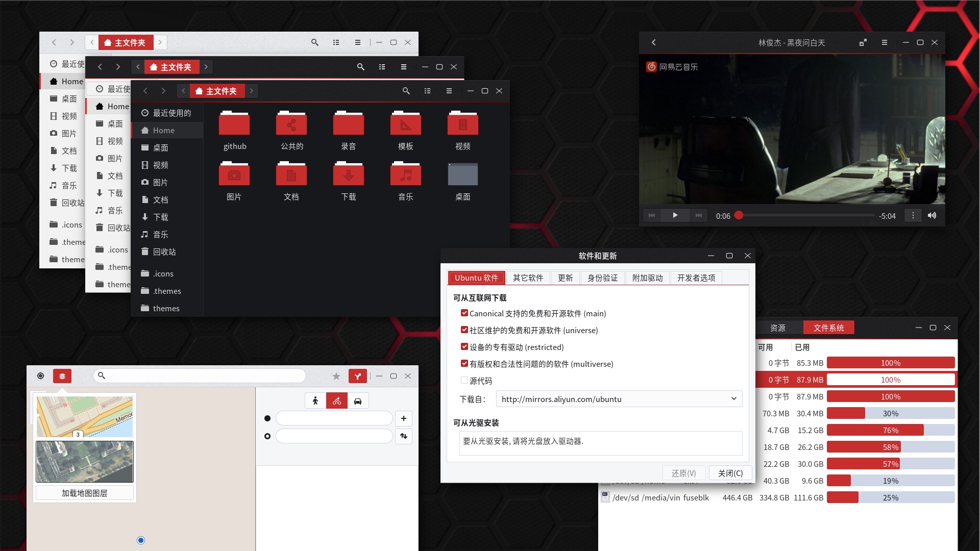980x551 pixels.
Task: Open favorites star in Maps
Action: click(336, 376)
